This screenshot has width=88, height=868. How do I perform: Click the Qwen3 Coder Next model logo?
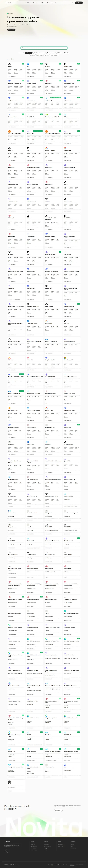(x=9, y=199)
